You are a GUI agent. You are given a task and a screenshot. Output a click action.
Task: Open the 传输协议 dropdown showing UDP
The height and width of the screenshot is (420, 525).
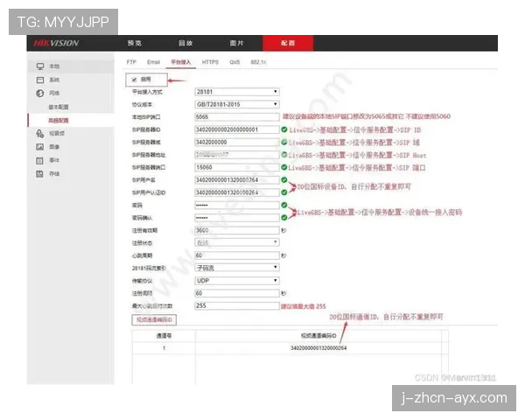(x=237, y=280)
